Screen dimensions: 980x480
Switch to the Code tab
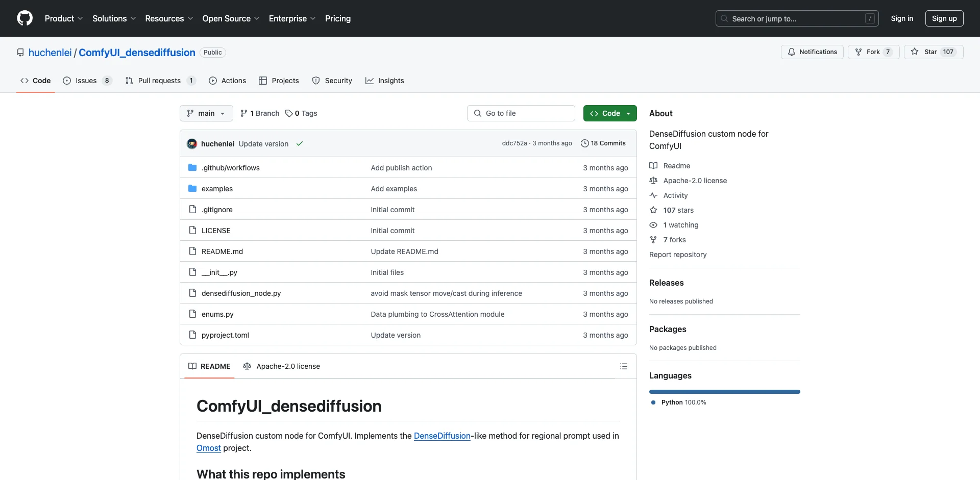pos(36,81)
